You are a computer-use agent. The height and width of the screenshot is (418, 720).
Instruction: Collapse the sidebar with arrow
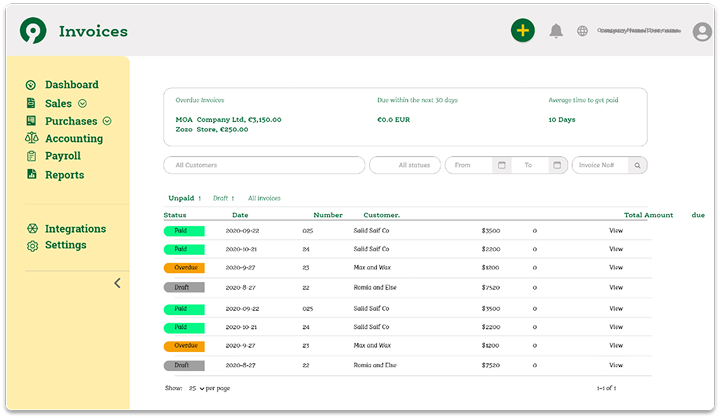pos(117,283)
